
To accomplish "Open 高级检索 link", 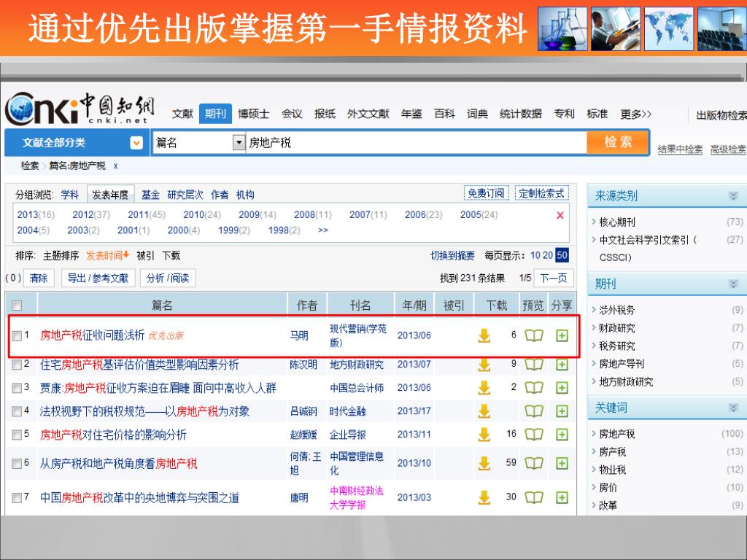I will tap(728, 149).
